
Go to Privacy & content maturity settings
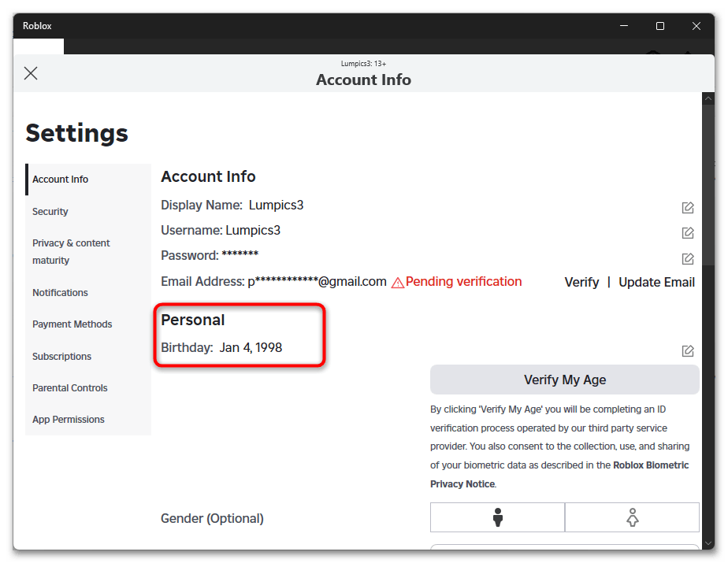tap(88, 251)
